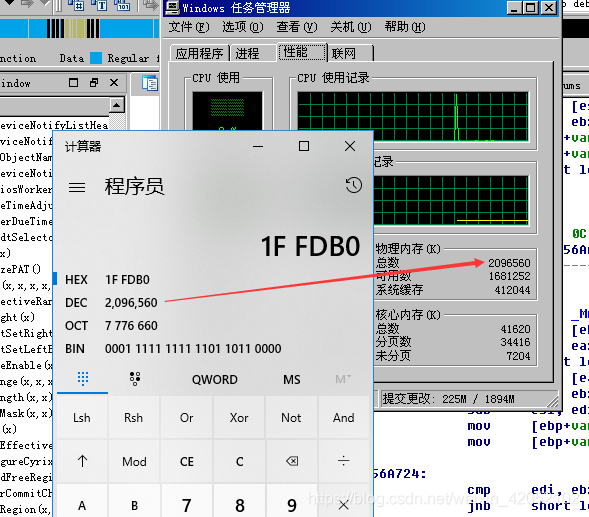Click the IDA toolbar 101 binary icon
Screen dimensions: 589x517
(x=122, y=5)
